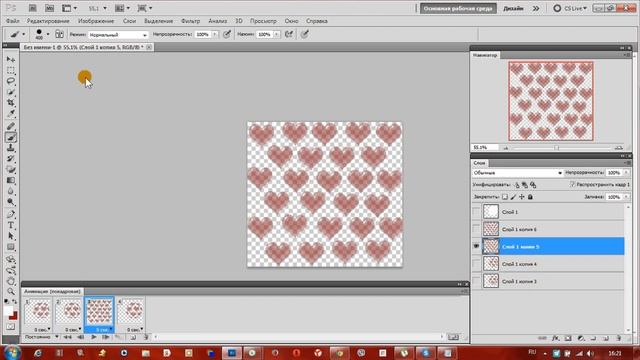Select the Eyedropper tool

coord(11,113)
